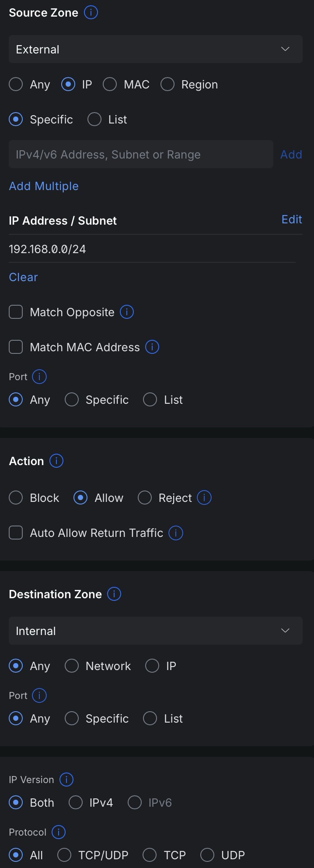This screenshot has height=868, width=314.
Task: Click the info icon next to Reject
Action: coord(204,498)
